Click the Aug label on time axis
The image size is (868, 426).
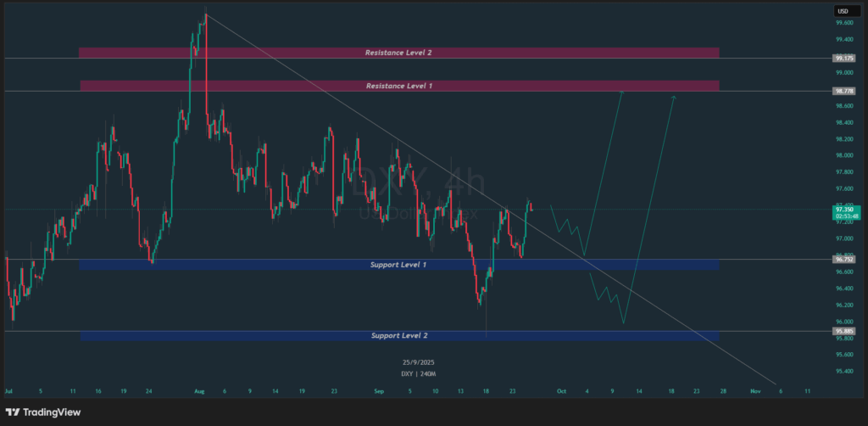click(199, 391)
